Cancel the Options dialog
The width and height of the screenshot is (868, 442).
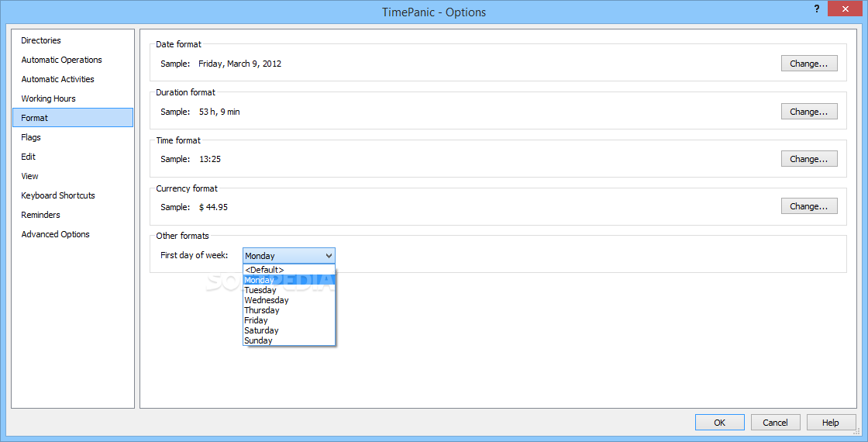[775, 423]
